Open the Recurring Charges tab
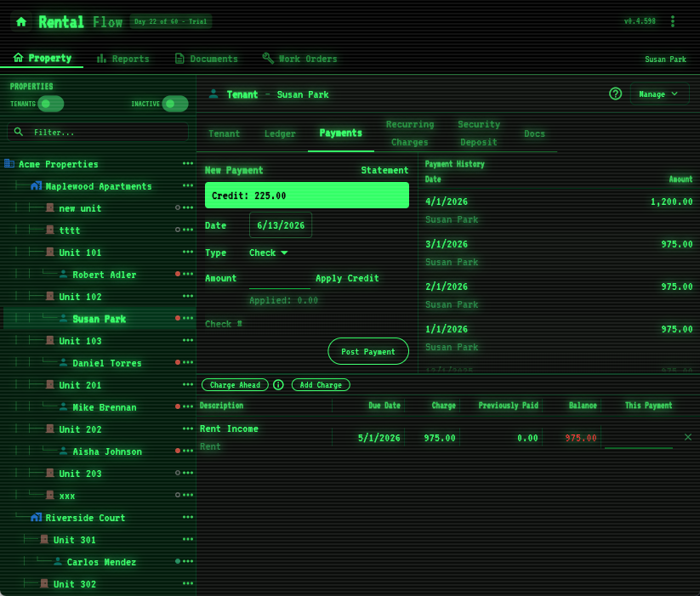 pyautogui.click(x=410, y=133)
